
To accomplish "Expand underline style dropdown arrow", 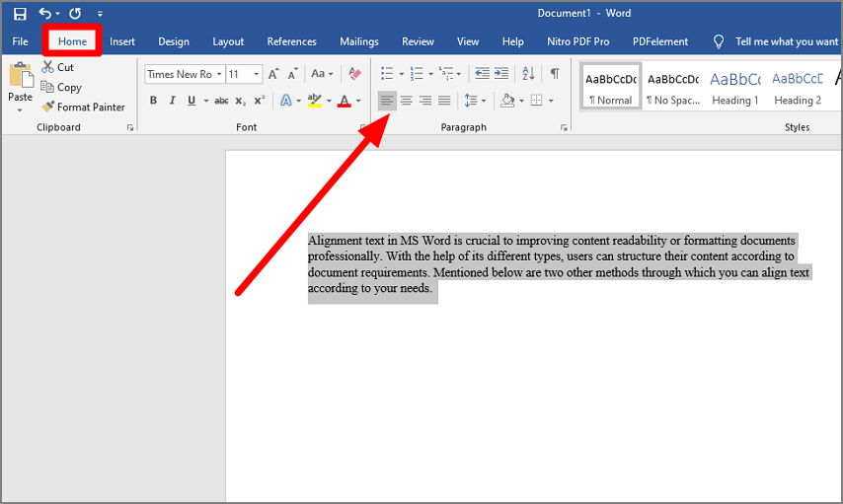I will pos(206,101).
